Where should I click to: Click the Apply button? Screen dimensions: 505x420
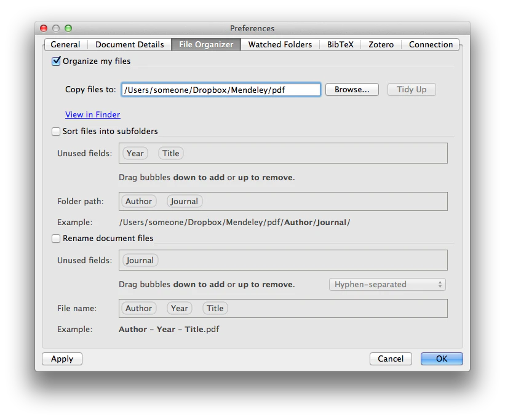(x=62, y=359)
